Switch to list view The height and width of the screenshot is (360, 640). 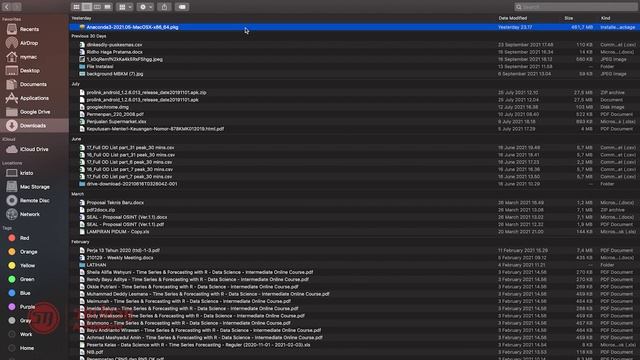[87, 7]
